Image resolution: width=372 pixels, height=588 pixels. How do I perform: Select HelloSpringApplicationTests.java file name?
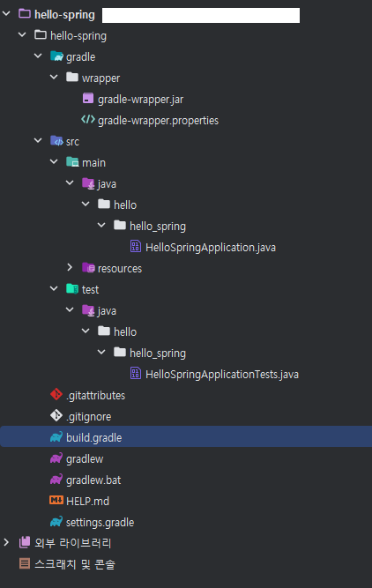[222, 375]
